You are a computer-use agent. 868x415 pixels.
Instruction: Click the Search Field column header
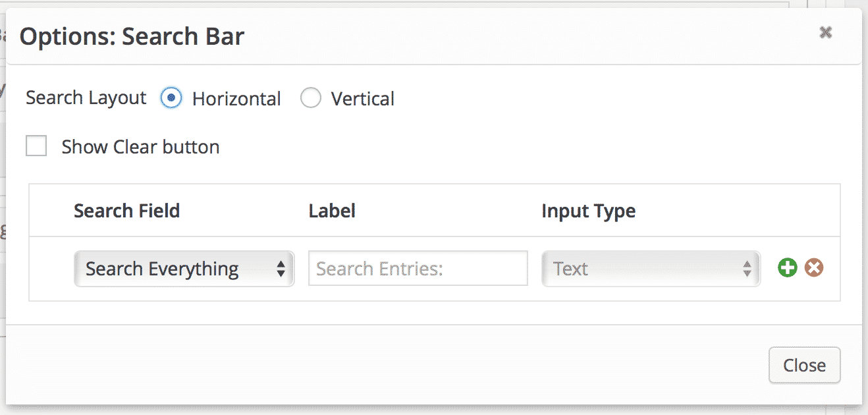126,211
